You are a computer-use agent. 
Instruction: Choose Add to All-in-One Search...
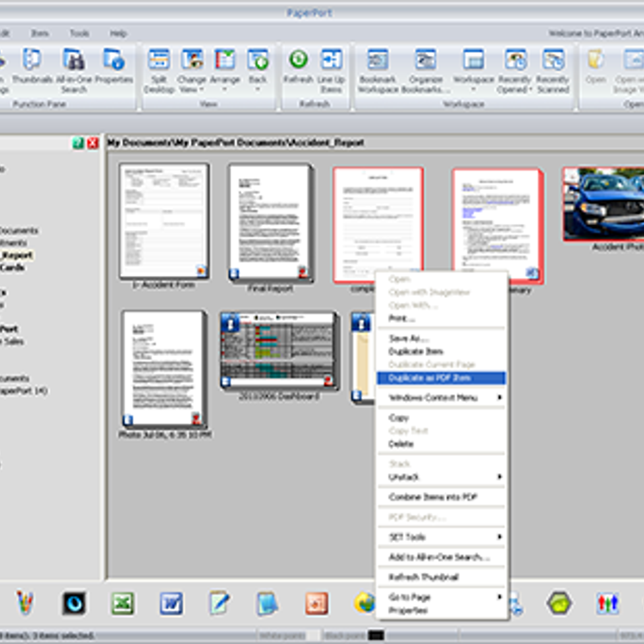pos(441,557)
